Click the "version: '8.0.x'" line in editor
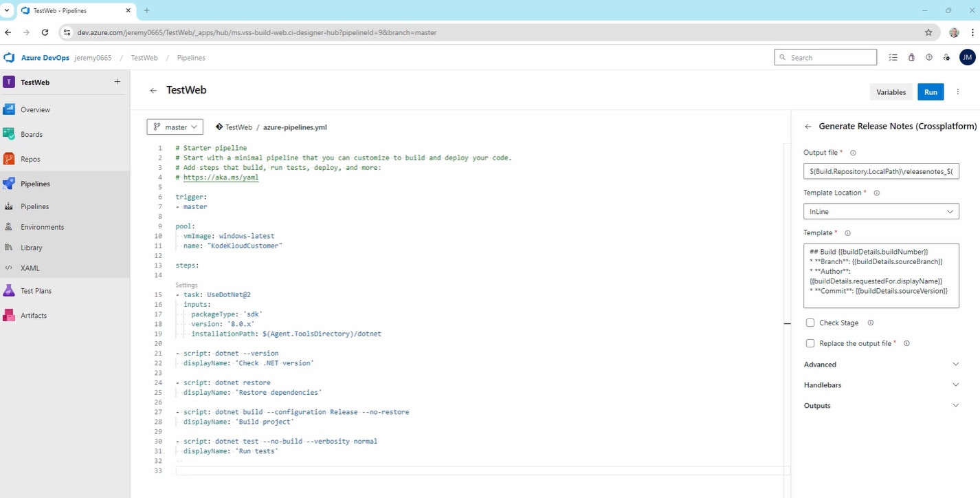Image resolution: width=980 pixels, height=498 pixels. [223, 324]
